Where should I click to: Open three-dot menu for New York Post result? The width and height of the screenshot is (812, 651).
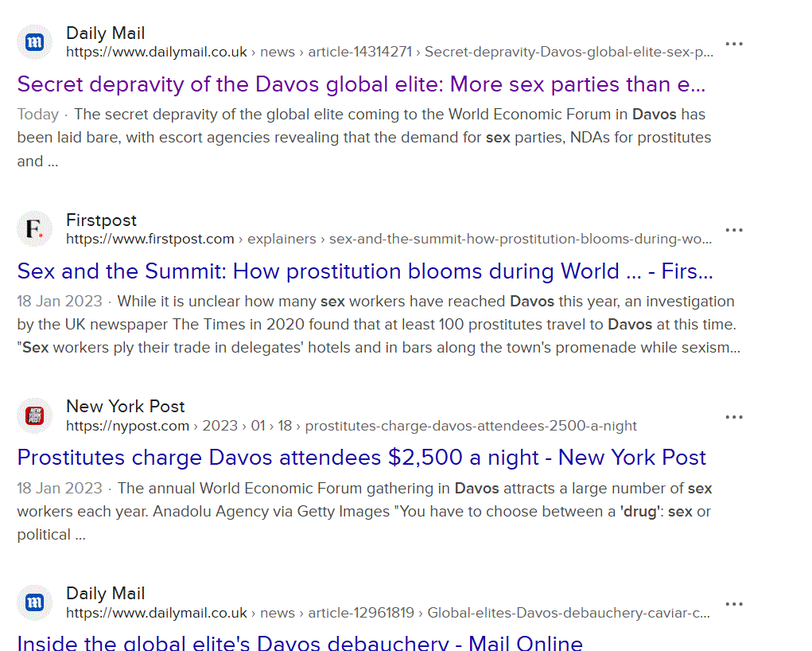coord(734,417)
